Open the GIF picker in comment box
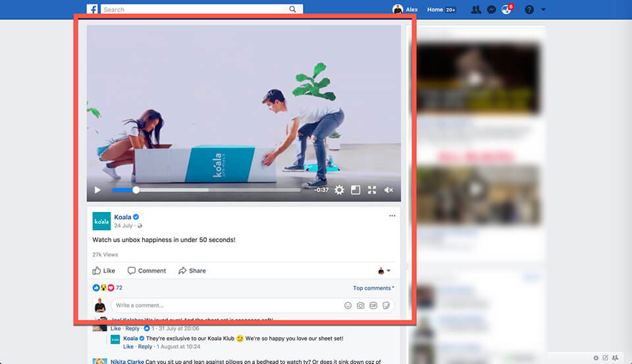Screen dimensions: 632x364 (373, 305)
